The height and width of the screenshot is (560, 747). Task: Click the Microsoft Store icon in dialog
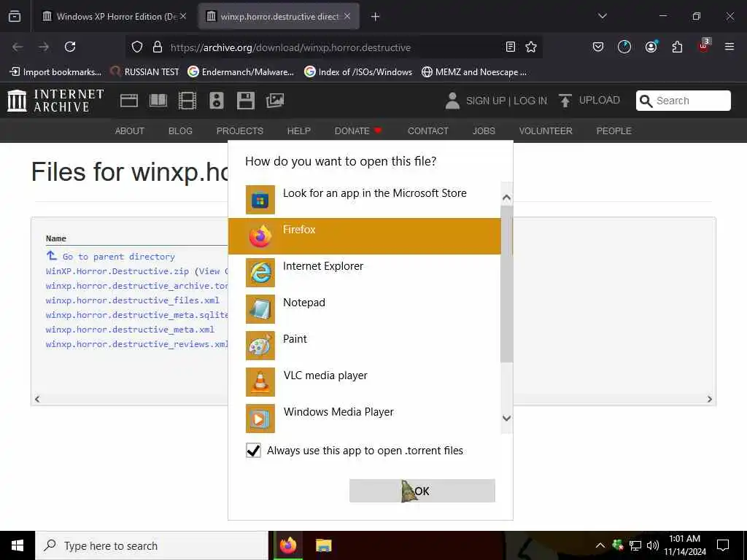(260, 200)
